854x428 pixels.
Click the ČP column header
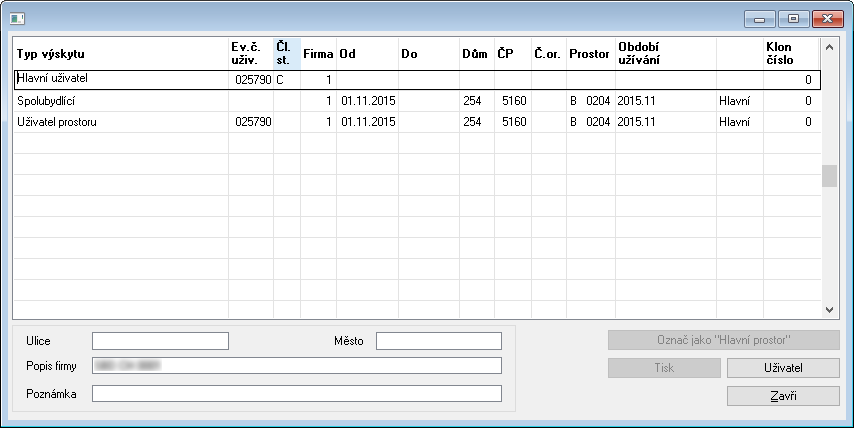513,53
